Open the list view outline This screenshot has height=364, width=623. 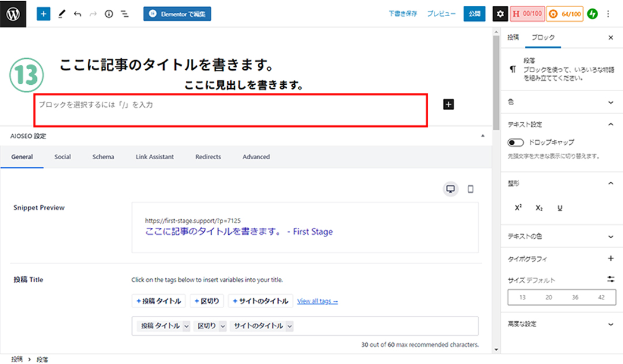tap(124, 14)
